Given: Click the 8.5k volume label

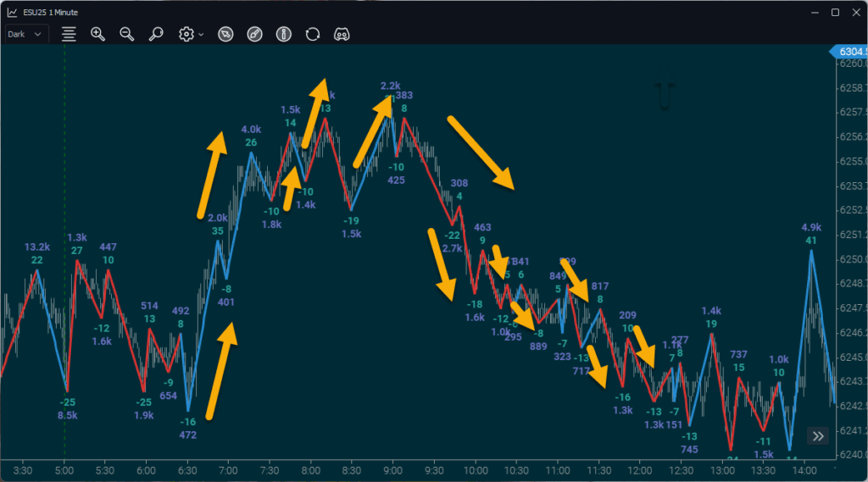Looking at the screenshot, I should pyautogui.click(x=68, y=415).
